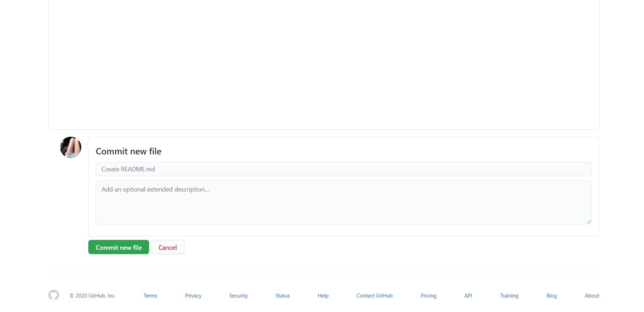
Task: Visit the Training footer link
Action: pos(509,296)
